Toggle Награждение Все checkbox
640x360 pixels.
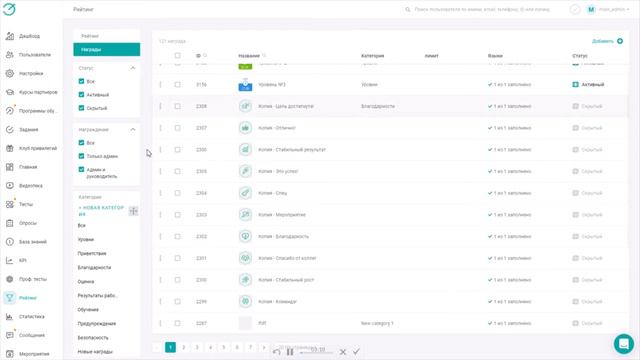pyautogui.click(x=81, y=143)
